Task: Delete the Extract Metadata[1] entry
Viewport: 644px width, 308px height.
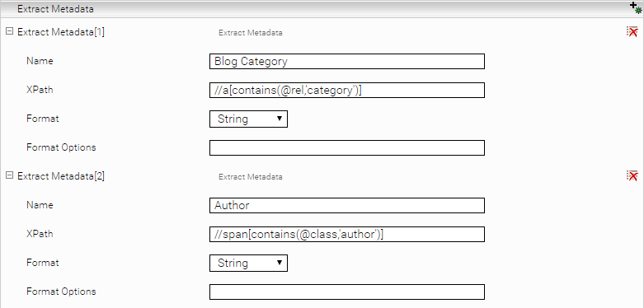Action: coord(632,32)
